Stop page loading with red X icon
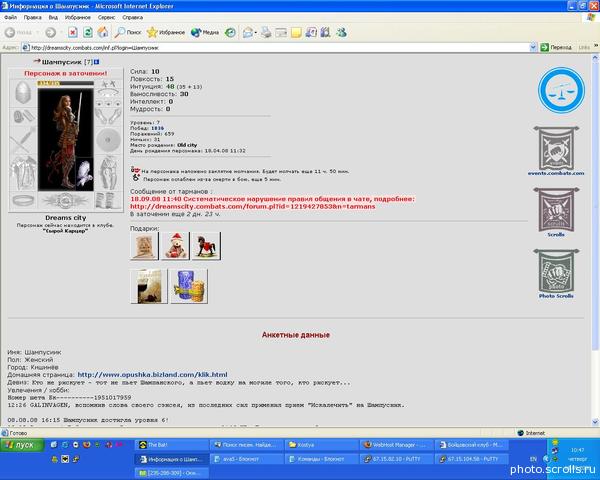This screenshot has height=480, width=600. pos(73,33)
